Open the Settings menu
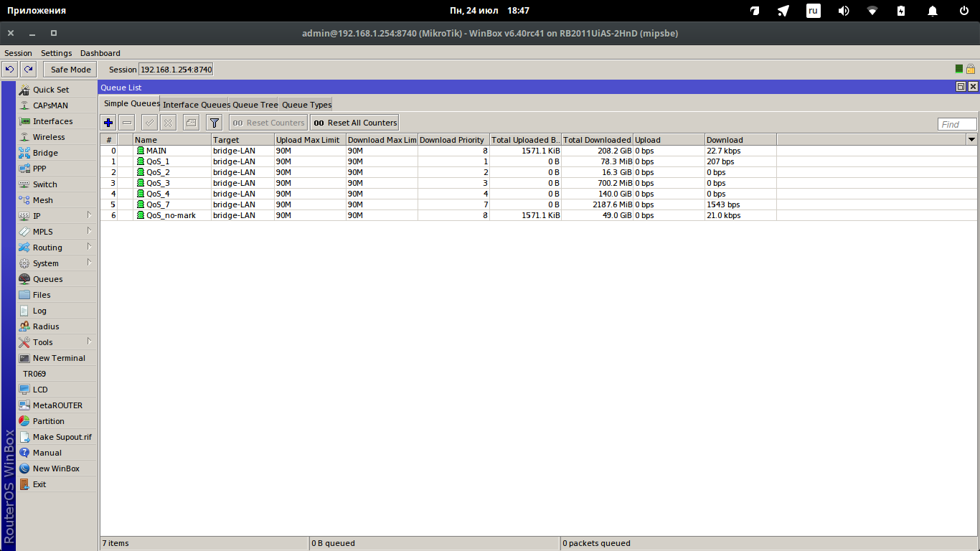This screenshot has height=551, width=980. point(56,53)
